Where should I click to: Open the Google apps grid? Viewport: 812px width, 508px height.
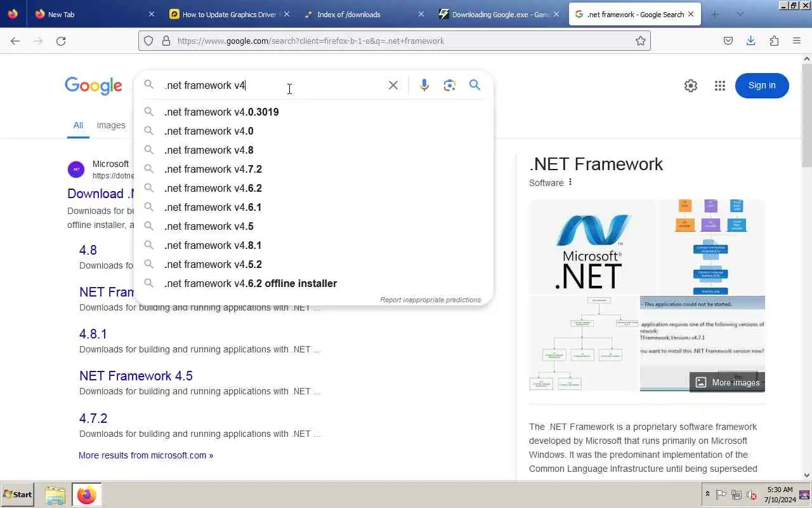click(x=719, y=86)
